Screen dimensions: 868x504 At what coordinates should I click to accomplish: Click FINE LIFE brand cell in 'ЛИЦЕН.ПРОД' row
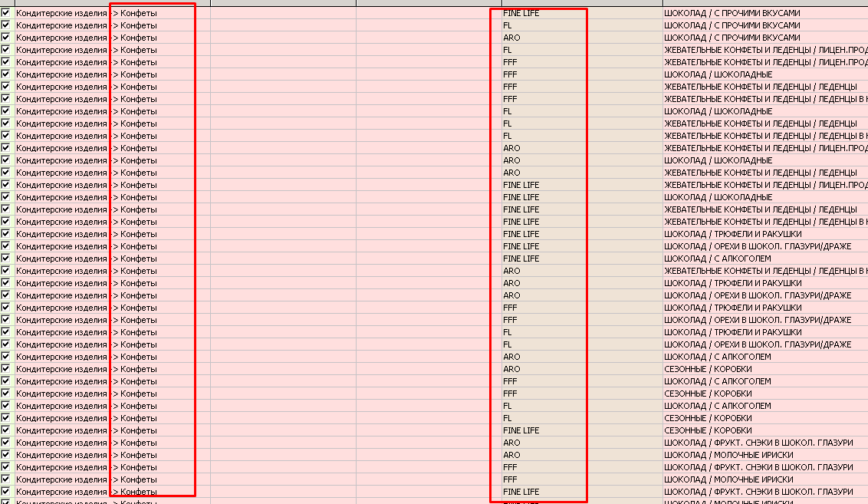(582, 185)
